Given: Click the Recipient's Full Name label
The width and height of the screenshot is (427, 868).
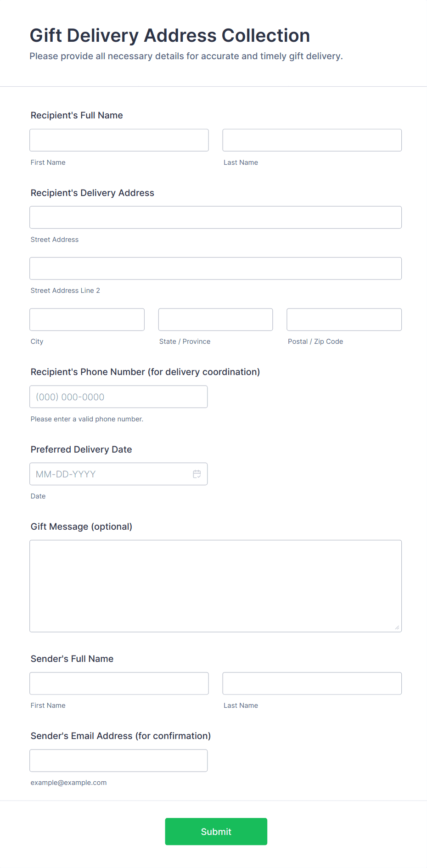Looking at the screenshot, I should coord(77,115).
